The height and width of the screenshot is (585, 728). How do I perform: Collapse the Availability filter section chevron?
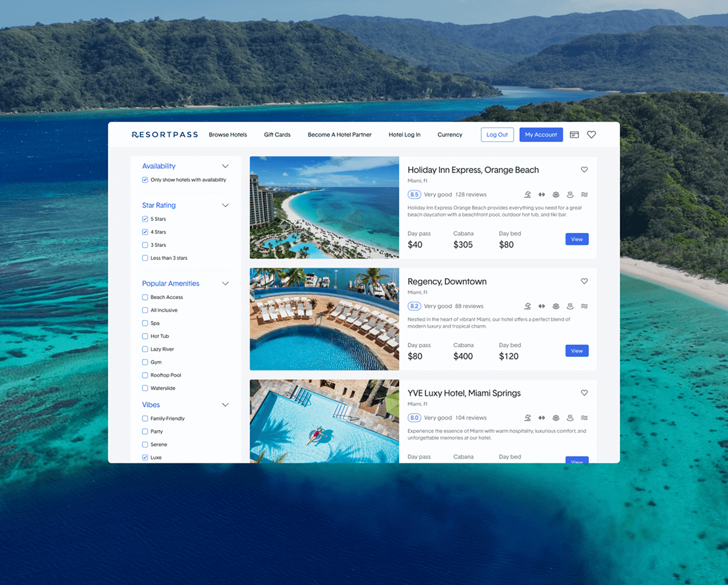(225, 166)
